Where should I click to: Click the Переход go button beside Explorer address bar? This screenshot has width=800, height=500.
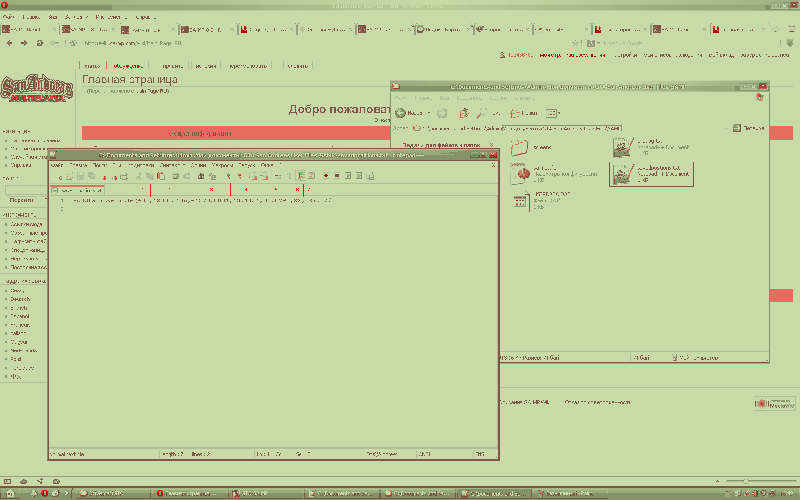(748, 128)
